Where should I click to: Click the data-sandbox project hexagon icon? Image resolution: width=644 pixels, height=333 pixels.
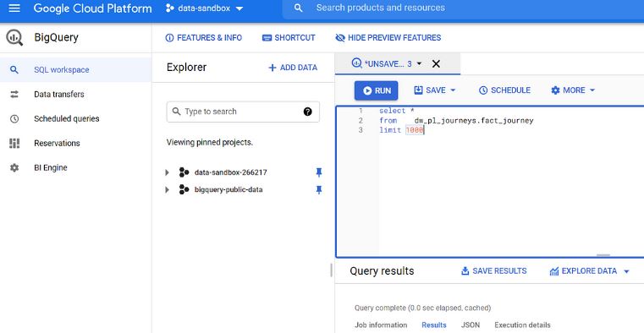click(x=169, y=8)
